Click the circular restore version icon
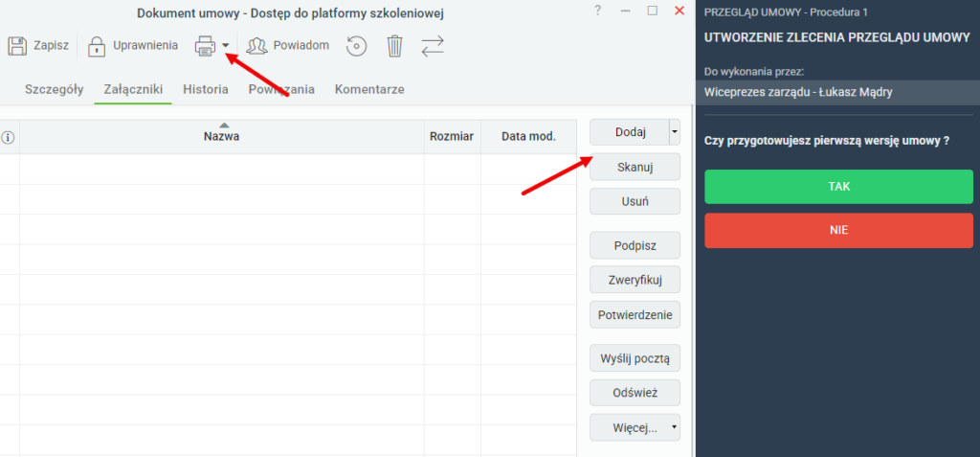The width and height of the screenshot is (980, 457). (357, 46)
